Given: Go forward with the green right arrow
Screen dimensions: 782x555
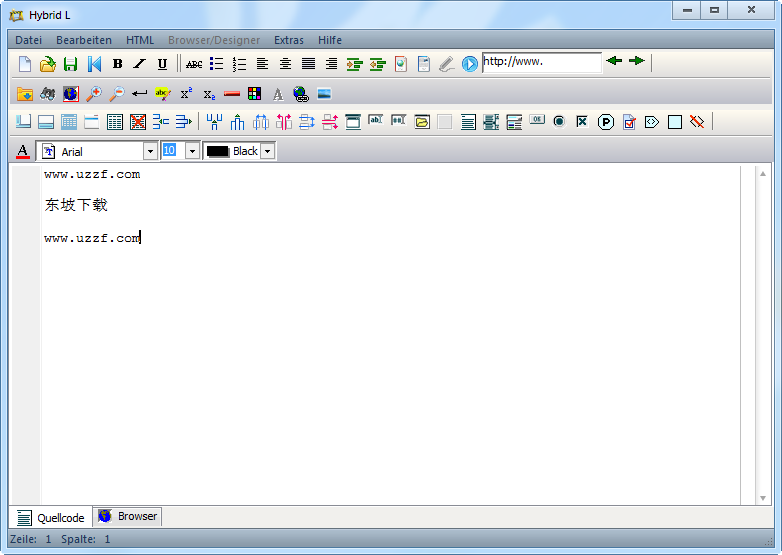Looking at the screenshot, I should pos(637,61).
